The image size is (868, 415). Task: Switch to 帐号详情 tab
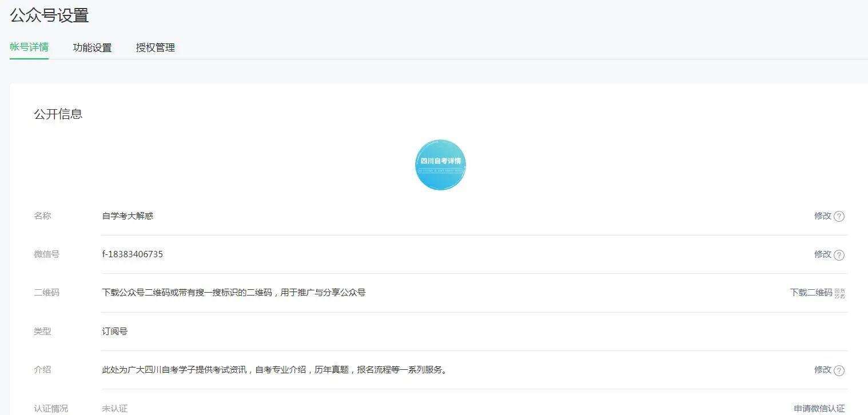[29, 47]
